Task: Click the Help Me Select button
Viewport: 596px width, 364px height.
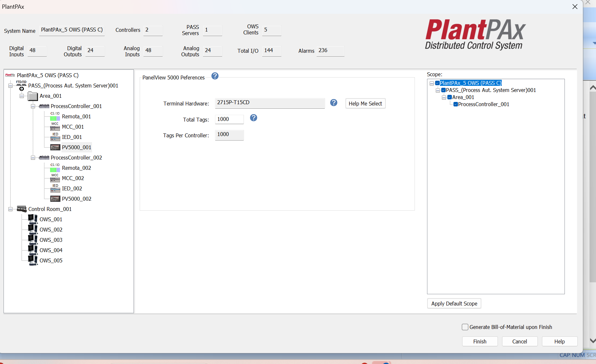Action: pos(365,104)
